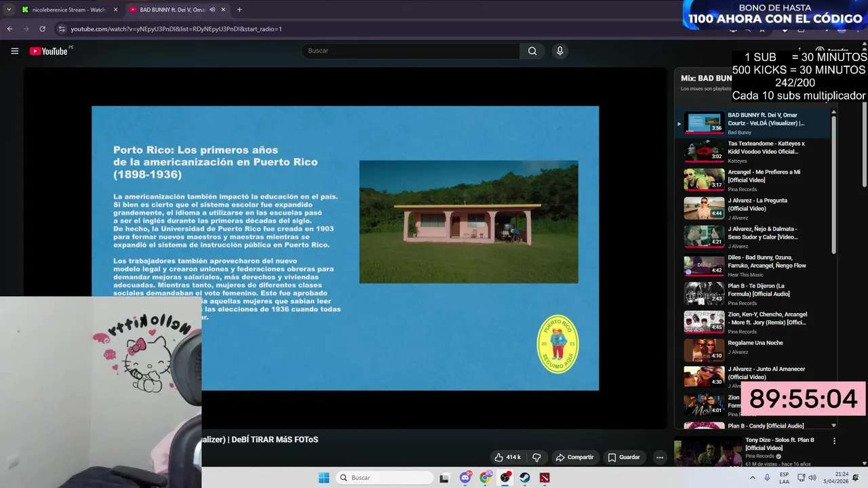
Task: Open more actions ellipsis under video
Action: pyautogui.click(x=659, y=457)
